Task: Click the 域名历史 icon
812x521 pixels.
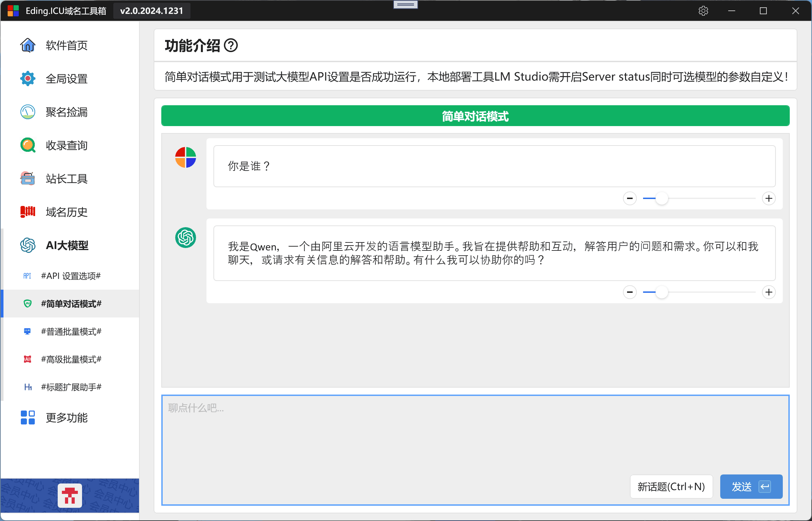Action: [x=28, y=212]
